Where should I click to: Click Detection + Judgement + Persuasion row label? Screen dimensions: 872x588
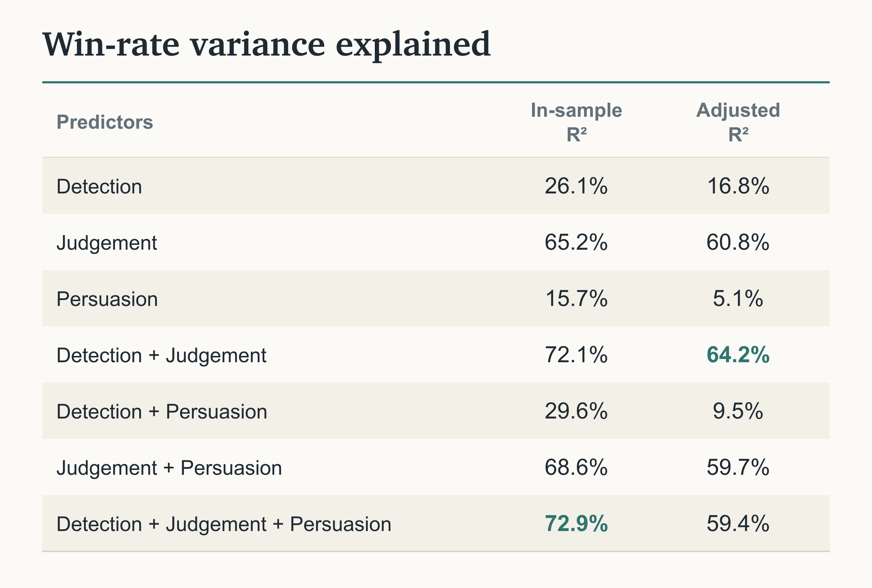click(224, 524)
